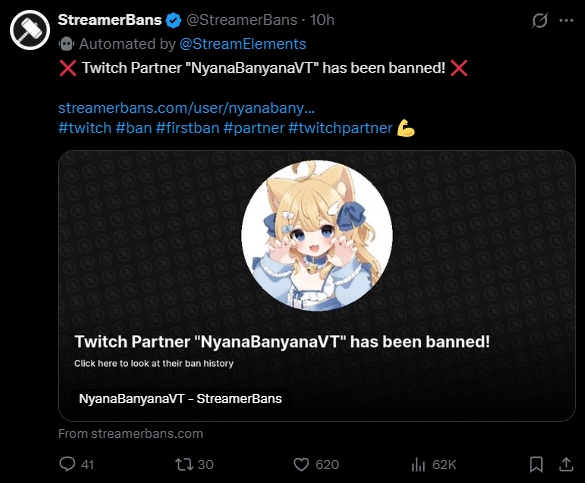The image size is (585, 483).
Task: Open the NyanaBanyanaVT avatar thumbnail
Action: tap(317, 235)
